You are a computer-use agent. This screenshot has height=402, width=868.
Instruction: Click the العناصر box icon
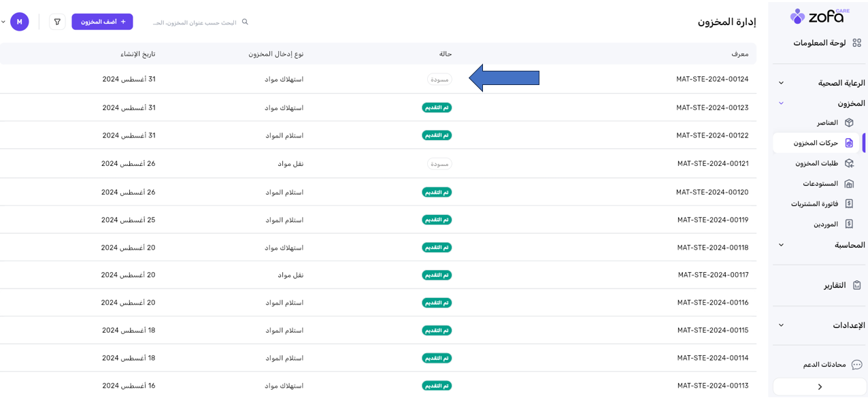pyautogui.click(x=849, y=122)
